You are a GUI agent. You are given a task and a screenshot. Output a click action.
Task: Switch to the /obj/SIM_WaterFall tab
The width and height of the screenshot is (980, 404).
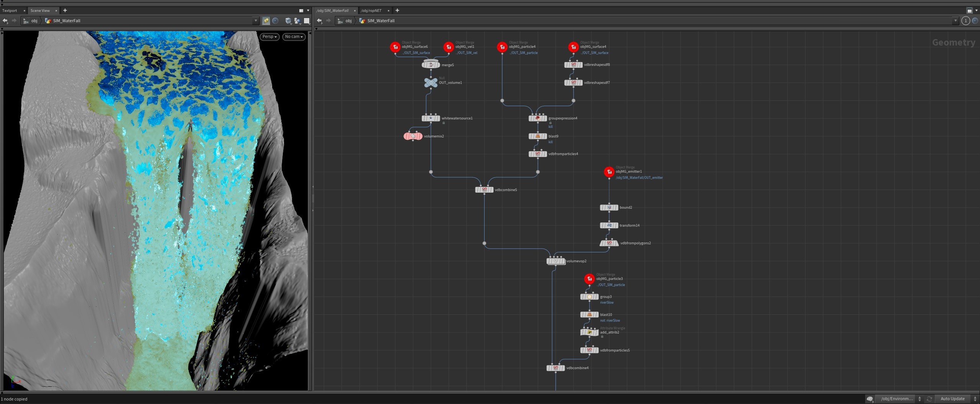pos(333,11)
